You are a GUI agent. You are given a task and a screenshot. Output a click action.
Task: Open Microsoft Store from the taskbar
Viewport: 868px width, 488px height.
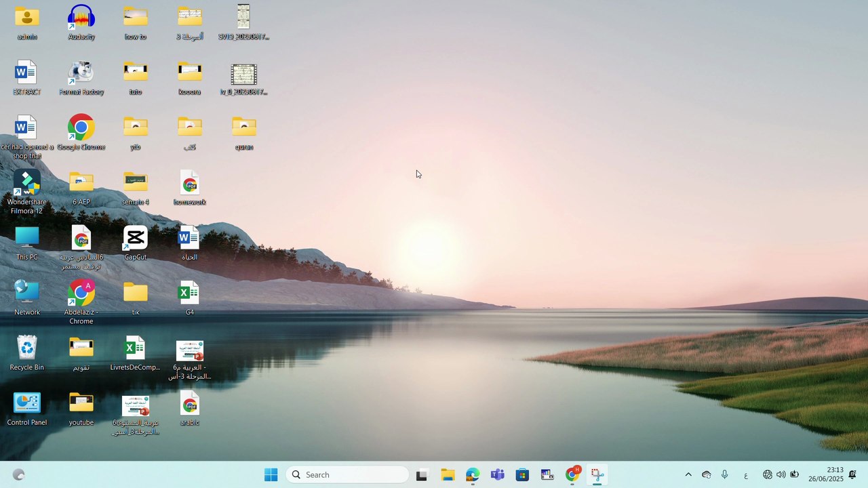522,475
